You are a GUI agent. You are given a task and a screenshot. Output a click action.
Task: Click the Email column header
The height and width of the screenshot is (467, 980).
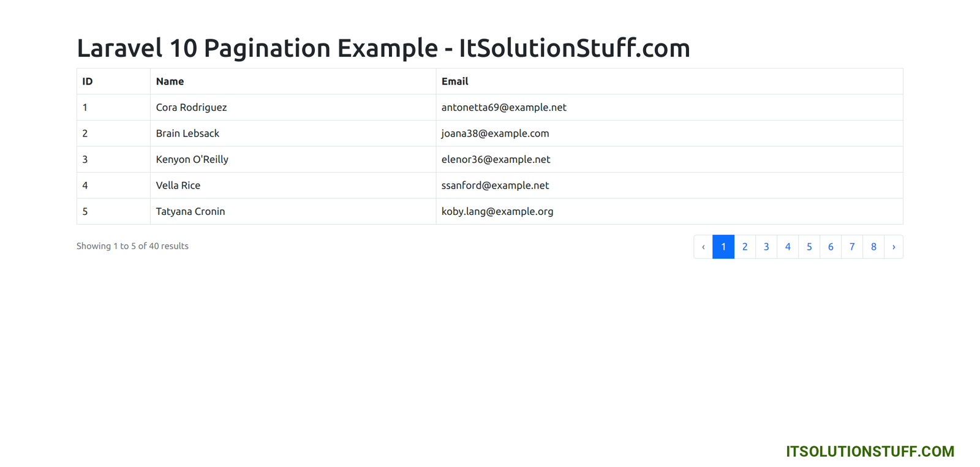454,81
